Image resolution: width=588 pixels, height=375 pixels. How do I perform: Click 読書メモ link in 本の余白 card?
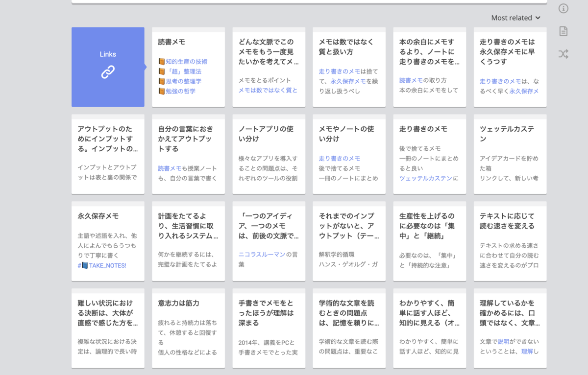(x=411, y=80)
